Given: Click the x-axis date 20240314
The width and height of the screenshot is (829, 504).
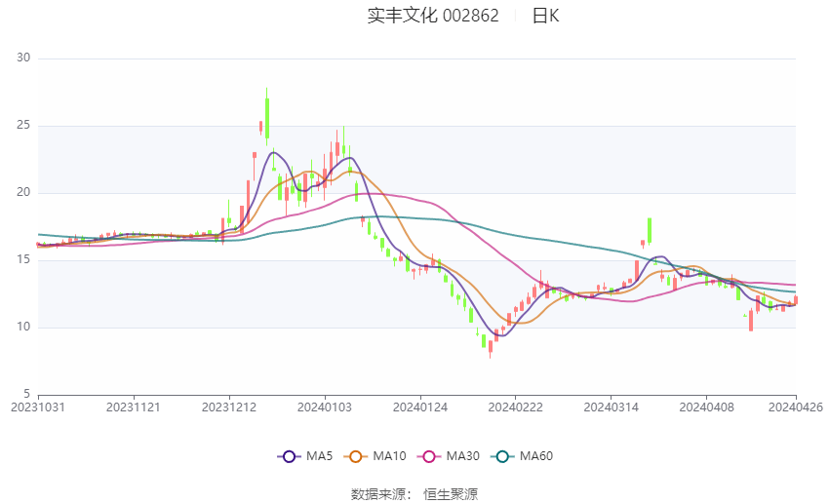Looking at the screenshot, I should [x=612, y=407].
